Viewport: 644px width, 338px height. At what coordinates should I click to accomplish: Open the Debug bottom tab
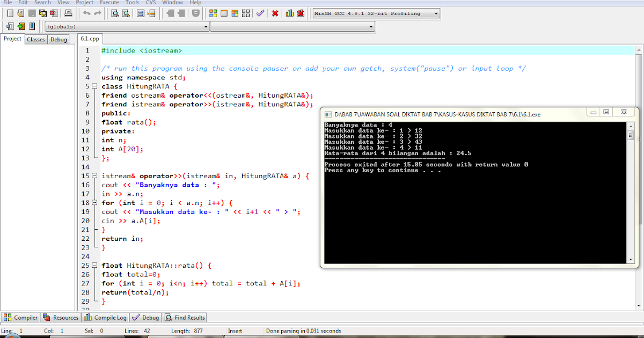point(145,318)
